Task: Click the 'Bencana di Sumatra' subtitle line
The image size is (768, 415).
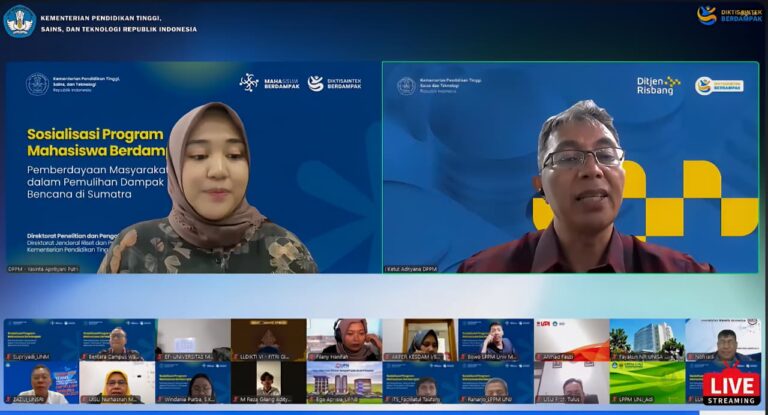Action: [x=79, y=194]
